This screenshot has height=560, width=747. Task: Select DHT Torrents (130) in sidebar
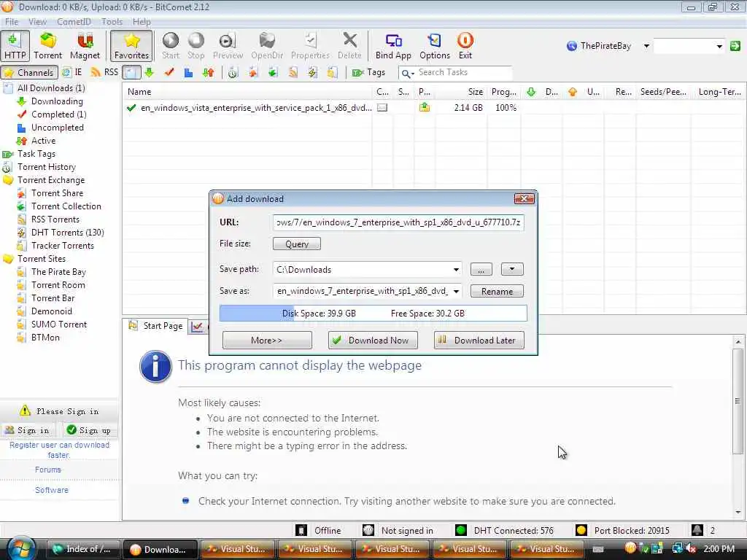pyautogui.click(x=68, y=233)
